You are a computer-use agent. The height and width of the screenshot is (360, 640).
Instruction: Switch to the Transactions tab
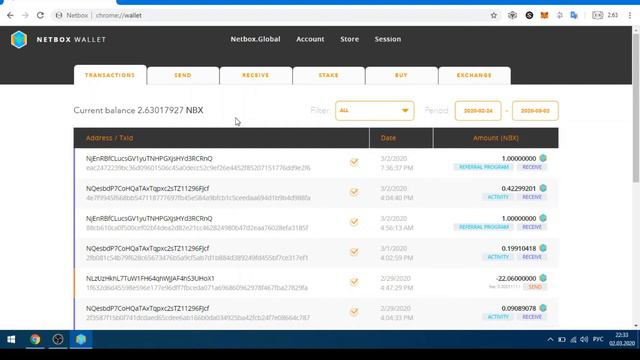(110, 75)
